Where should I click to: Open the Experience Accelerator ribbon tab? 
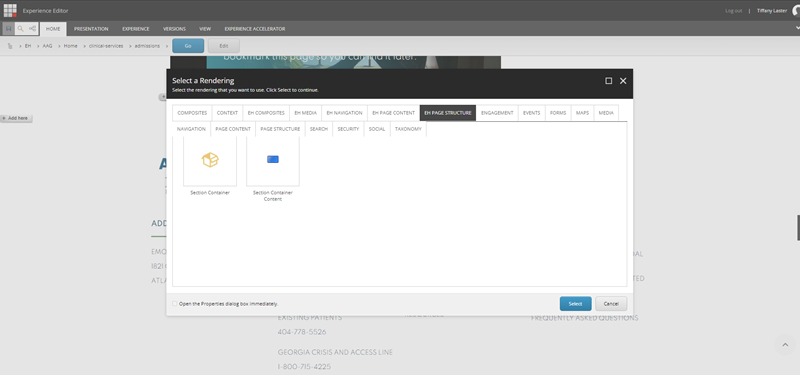tap(255, 29)
